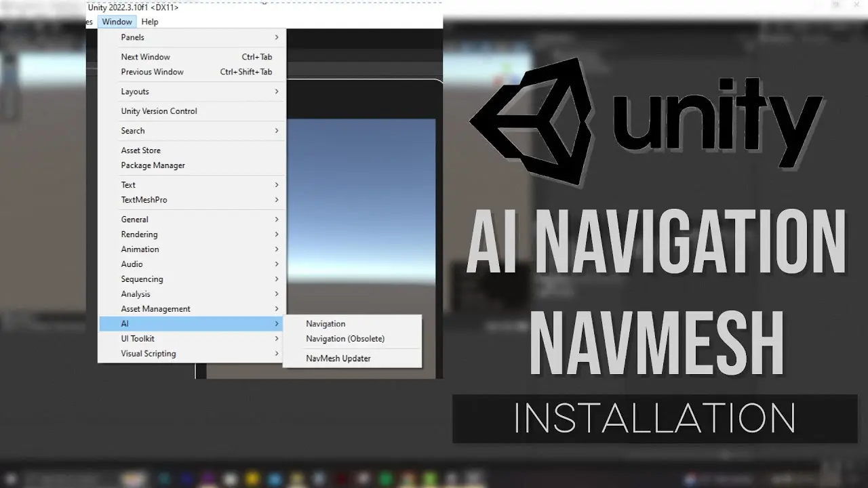The height and width of the screenshot is (488, 868).
Task: Expand the Sequencing submenu
Action: 192,279
